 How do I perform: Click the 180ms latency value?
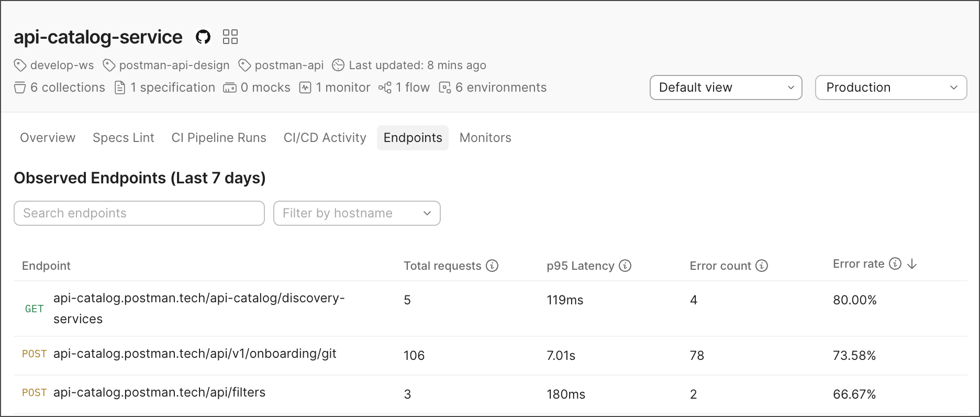[566, 394]
